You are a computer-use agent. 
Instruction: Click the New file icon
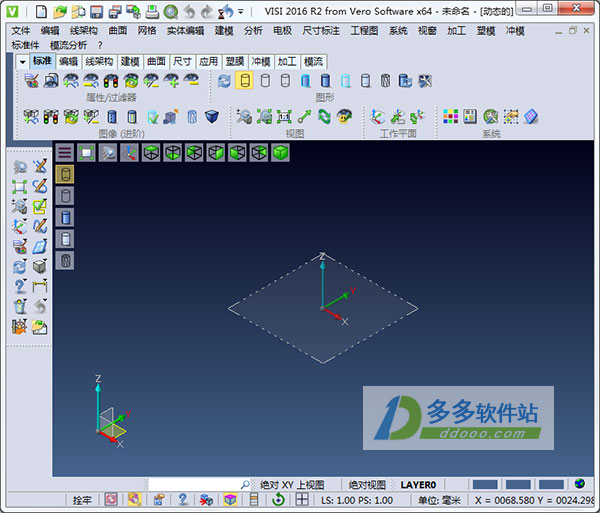click(x=41, y=11)
